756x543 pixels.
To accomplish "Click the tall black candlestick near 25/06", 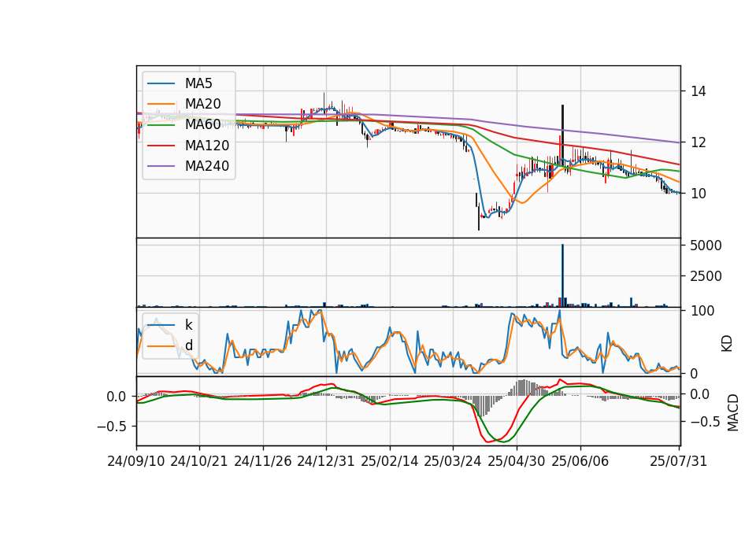I will 562,135.
